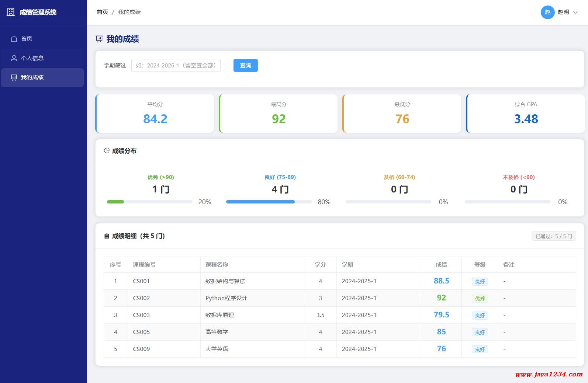
Task: Click the home icon in sidebar
Action: 14,39
